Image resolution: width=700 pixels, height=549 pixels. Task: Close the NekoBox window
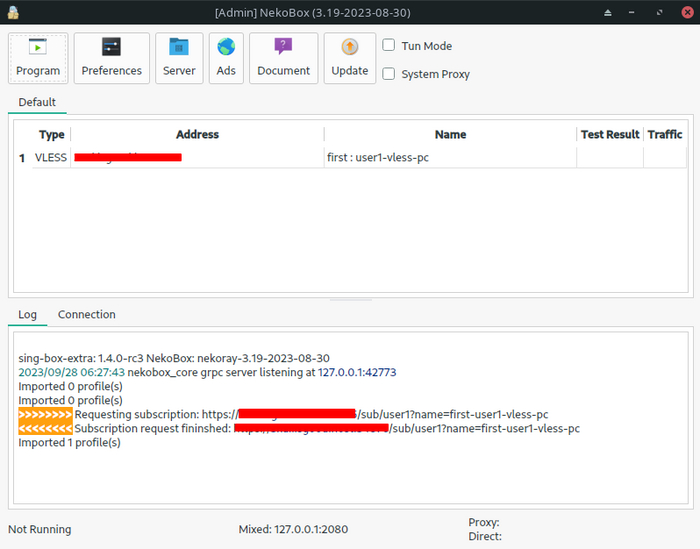(x=688, y=12)
